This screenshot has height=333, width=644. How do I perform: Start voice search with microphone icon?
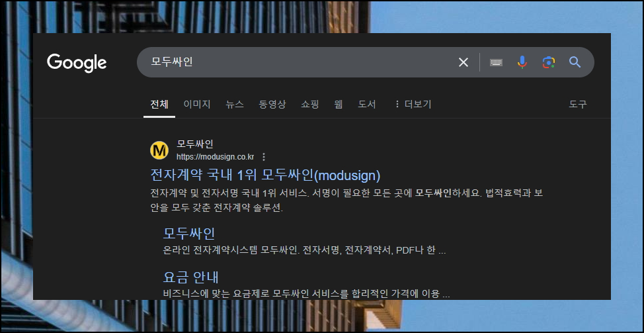[x=522, y=62]
